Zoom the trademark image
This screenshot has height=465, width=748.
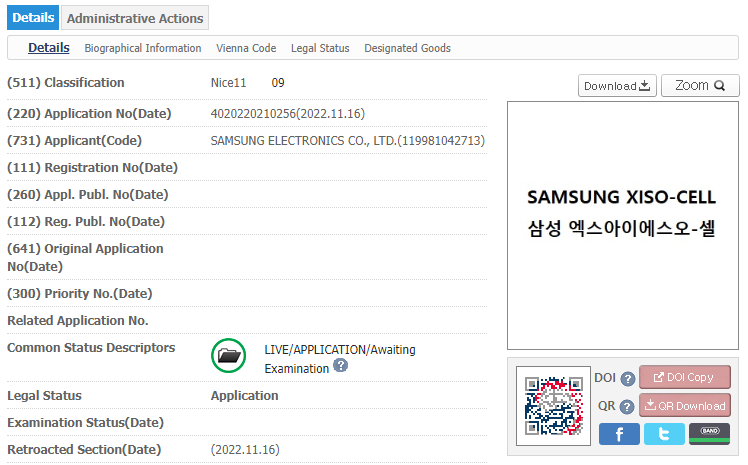pyautogui.click(x=700, y=86)
